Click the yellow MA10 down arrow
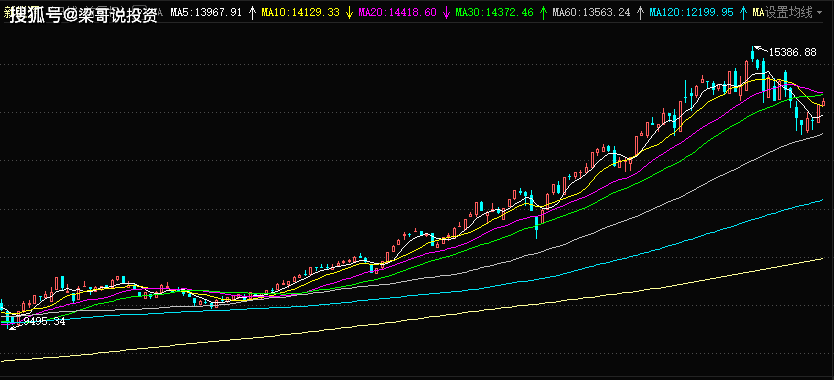The width and height of the screenshot is (834, 380). (x=349, y=13)
